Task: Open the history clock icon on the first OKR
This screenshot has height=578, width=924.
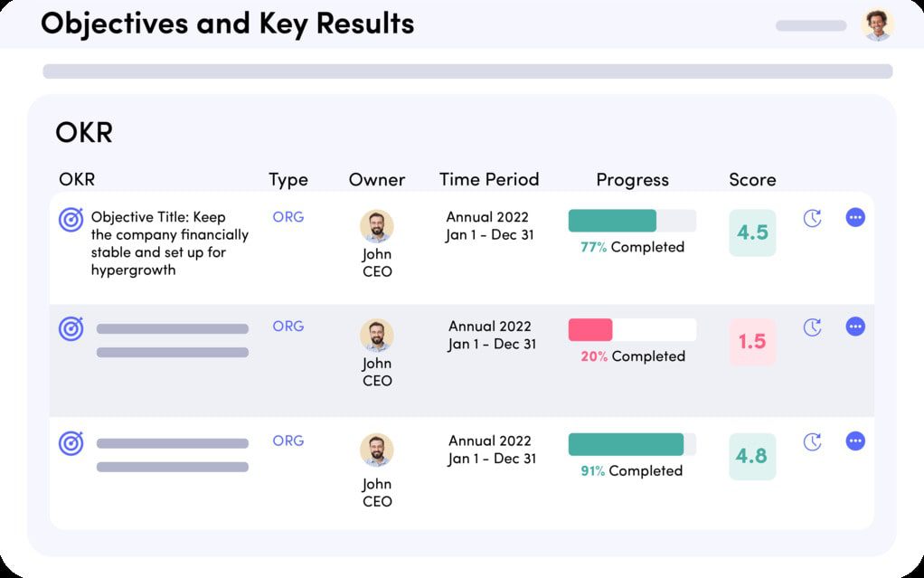Action: (x=812, y=217)
